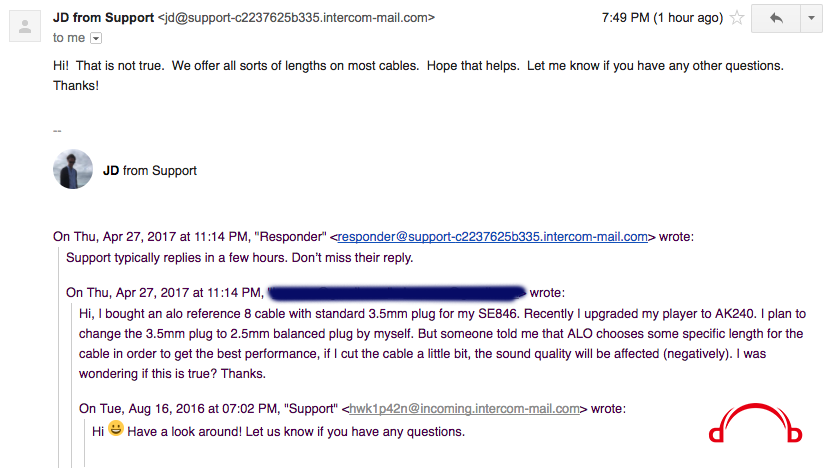Open the more actions dropdown beside reply

point(811,19)
